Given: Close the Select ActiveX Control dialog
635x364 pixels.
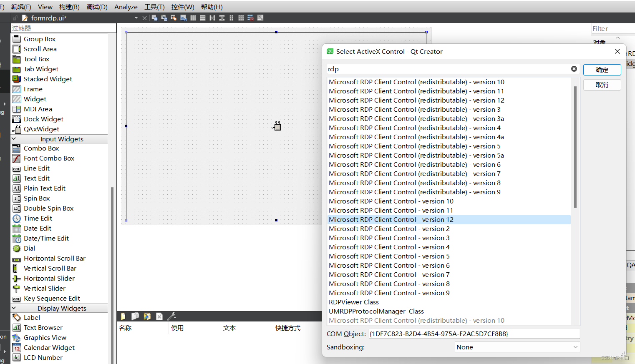Looking at the screenshot, I should pyautogui.click(x=617, y=51).
